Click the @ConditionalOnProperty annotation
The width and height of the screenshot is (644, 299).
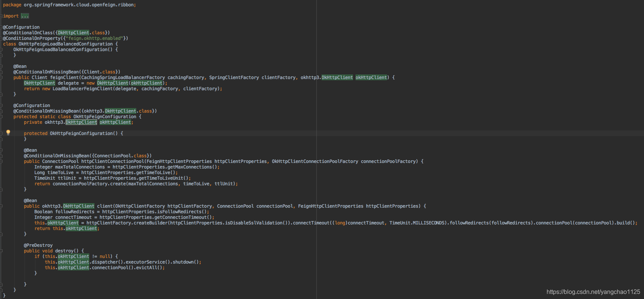point(32,38)
